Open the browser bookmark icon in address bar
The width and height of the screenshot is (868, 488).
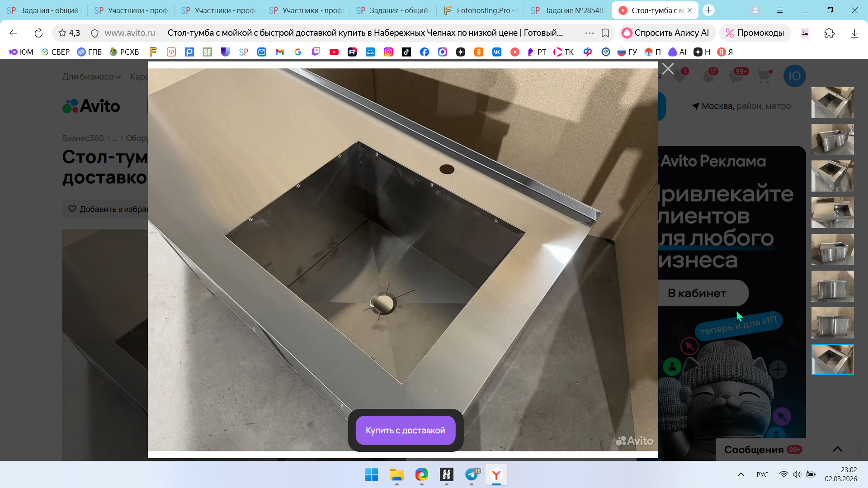click(605, 33)
